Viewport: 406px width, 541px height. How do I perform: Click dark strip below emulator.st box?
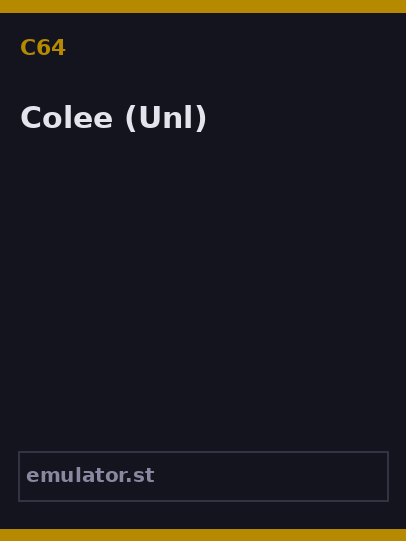pos(203,515)
